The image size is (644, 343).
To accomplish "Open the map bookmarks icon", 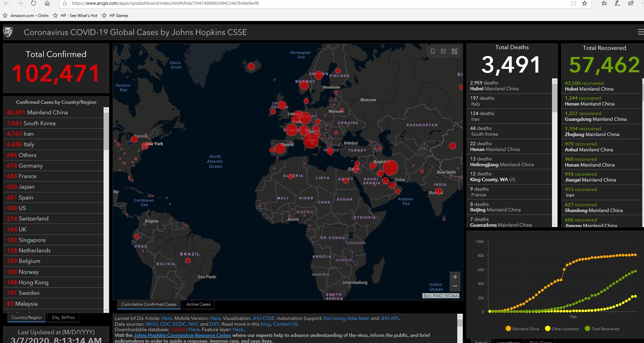I will click(433, 51).
